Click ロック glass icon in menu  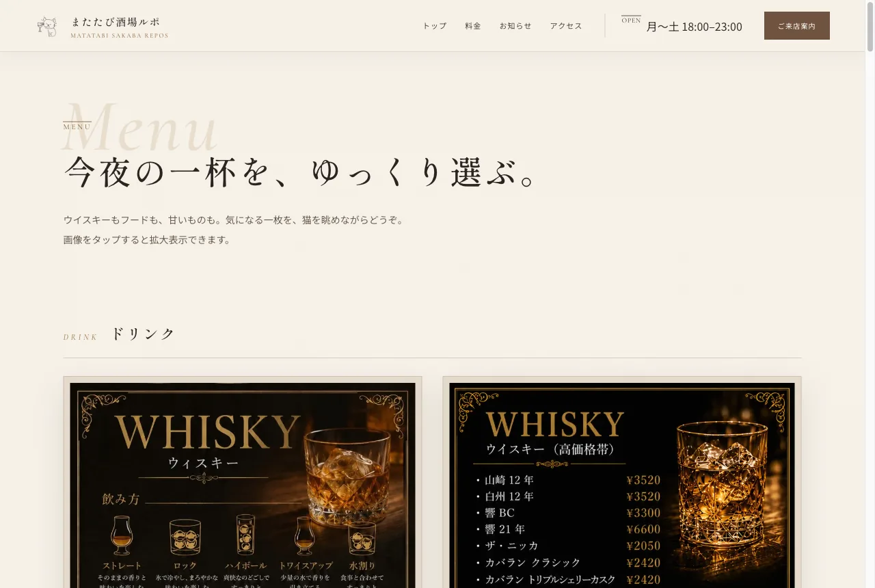(x=185, y=537)
